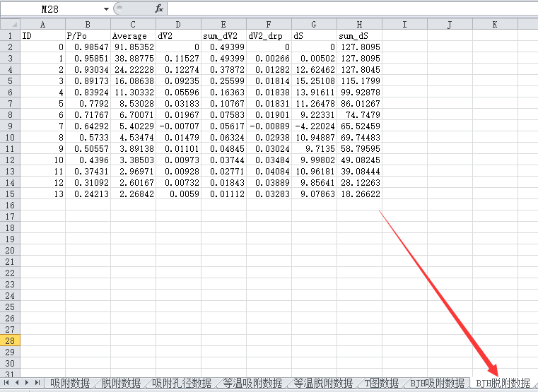The height and width of the screenshot is (392, 538).
Task: Click the dV2_drp header cell
Action: [x=269, y=35]
